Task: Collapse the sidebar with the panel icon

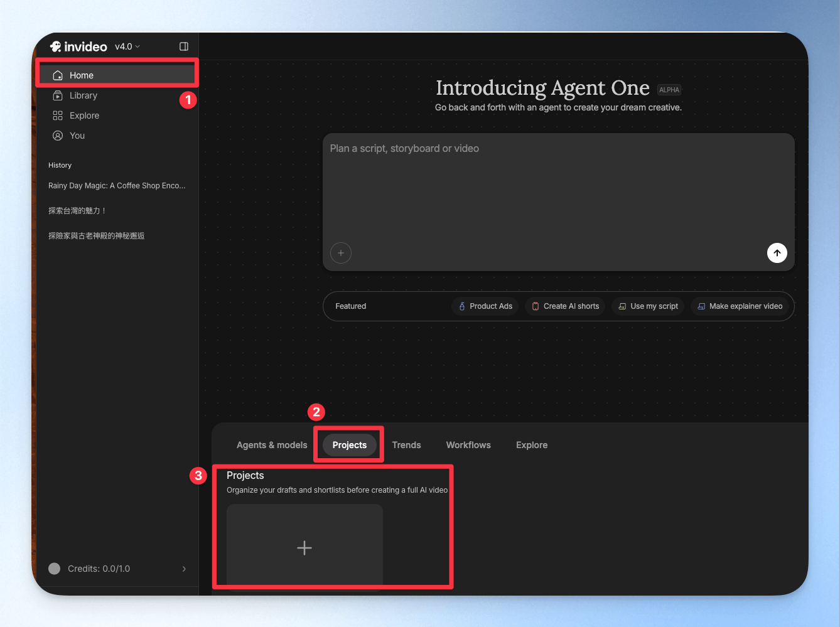Action: point(184,46)
